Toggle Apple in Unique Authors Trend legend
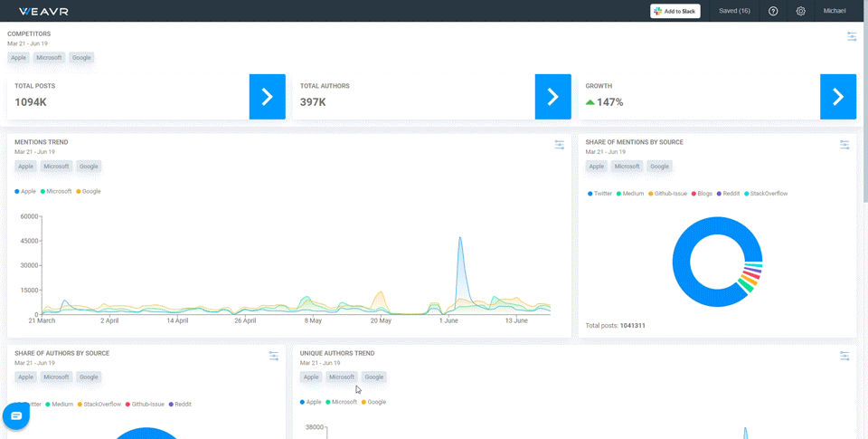The width and height of the screenshot is (868, 439). coord(311,402)
